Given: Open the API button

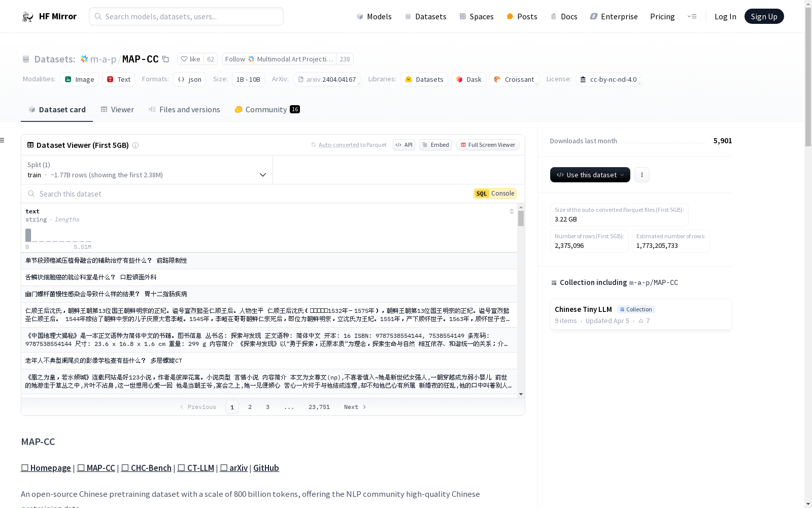Looking at the screenshot, I should pos(404,145).
